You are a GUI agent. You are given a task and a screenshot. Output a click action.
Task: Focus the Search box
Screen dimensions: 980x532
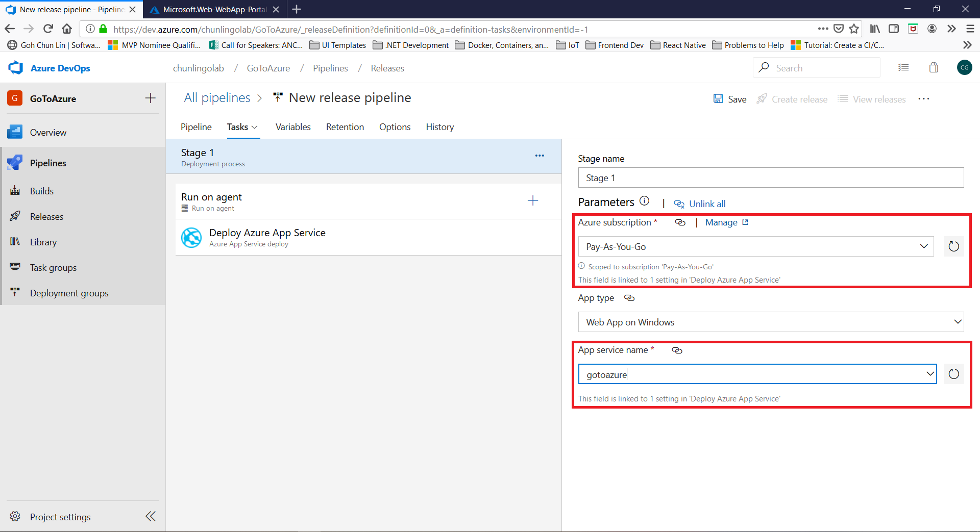point(817,67)
